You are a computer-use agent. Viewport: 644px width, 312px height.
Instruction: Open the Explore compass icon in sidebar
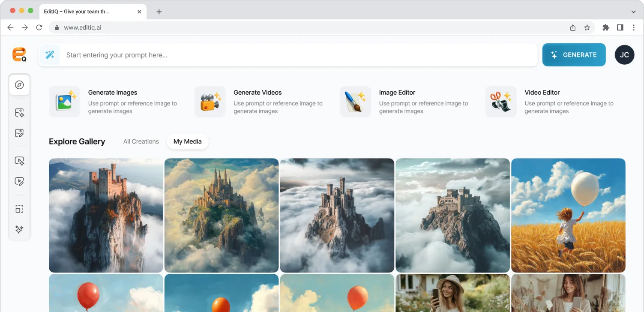coord(19,85)
